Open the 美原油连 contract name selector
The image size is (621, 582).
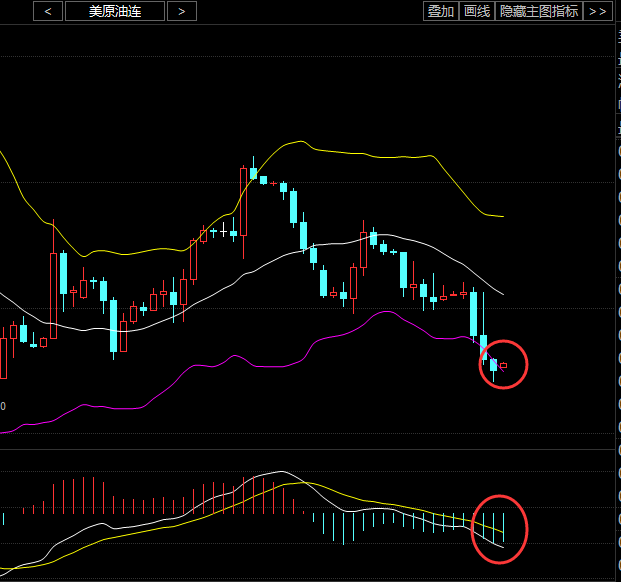(x=114, y=11)
